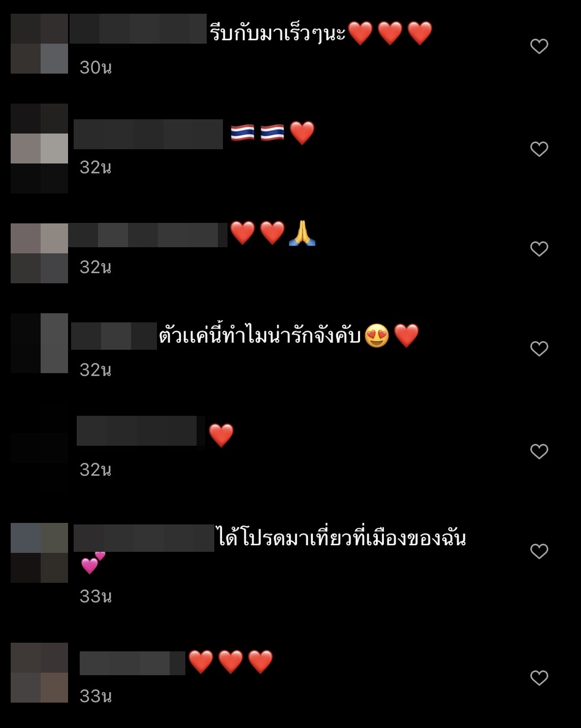Like the last comment with three red hearts posted 33น
The image size is (581, 728).
[x=539, y=678]
